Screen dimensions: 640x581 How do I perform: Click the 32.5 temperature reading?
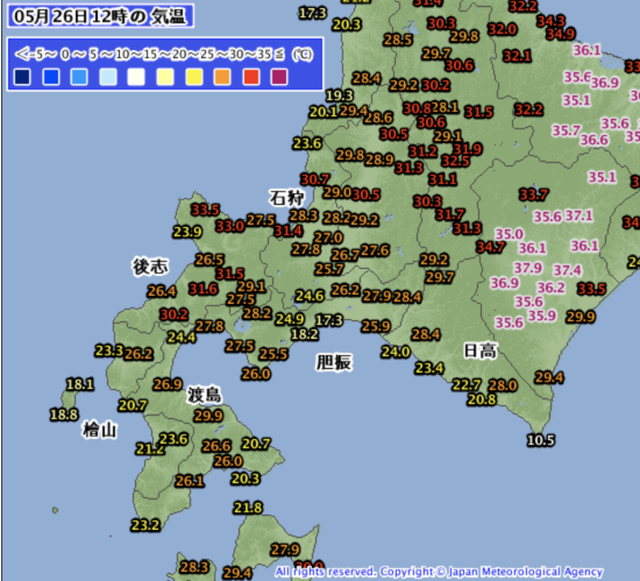[455, 161]
